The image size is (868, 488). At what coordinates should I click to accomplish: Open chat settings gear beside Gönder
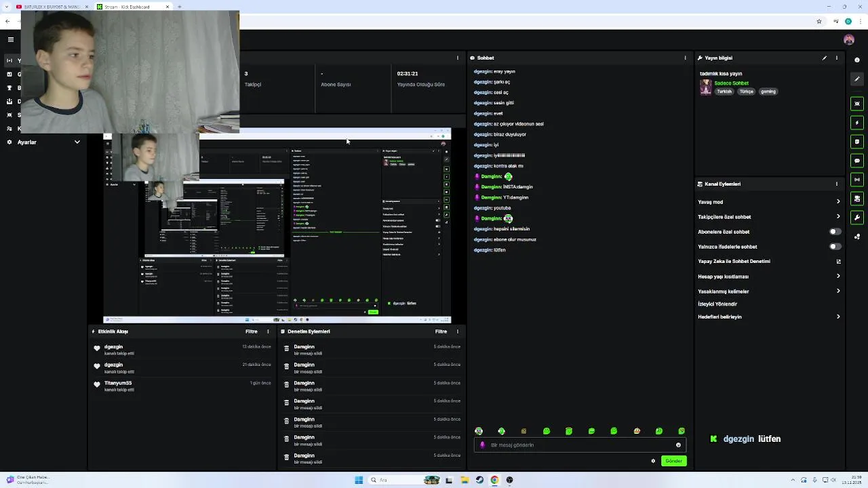(x=653, y=461)
